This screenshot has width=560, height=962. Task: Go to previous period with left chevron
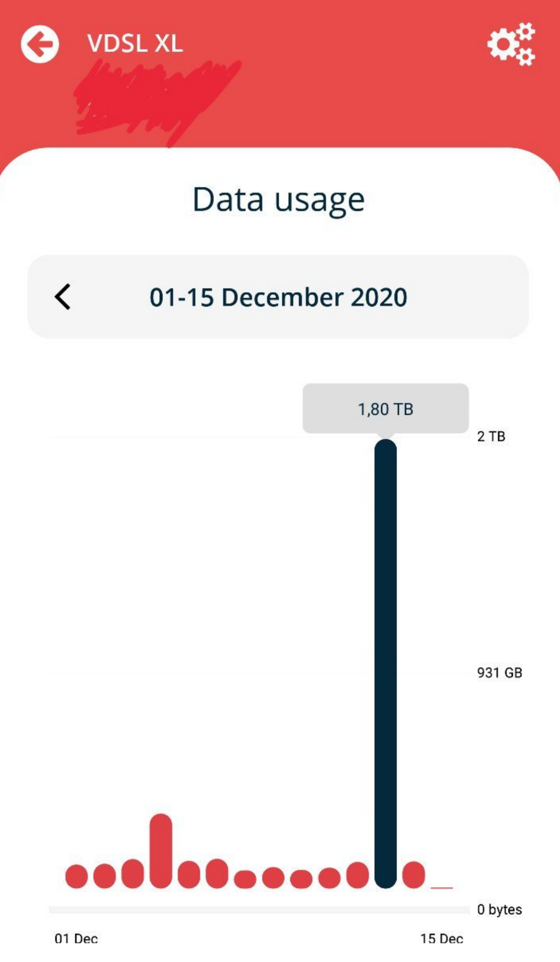tap(63, 296)
